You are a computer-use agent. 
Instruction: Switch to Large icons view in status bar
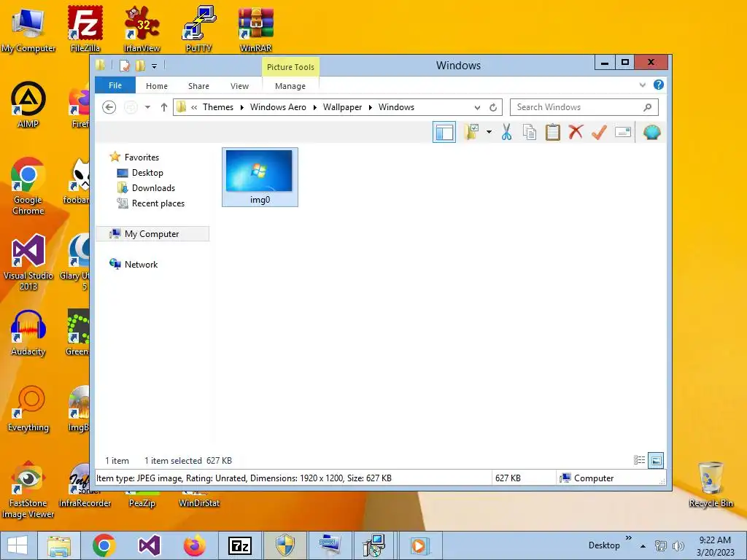pos(656,460)
